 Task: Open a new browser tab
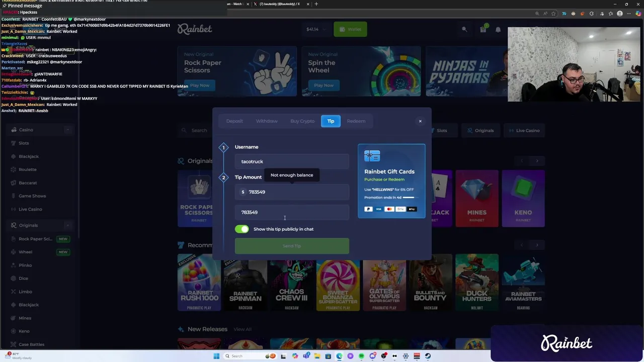pyautogui.click(x=316, y=4)
